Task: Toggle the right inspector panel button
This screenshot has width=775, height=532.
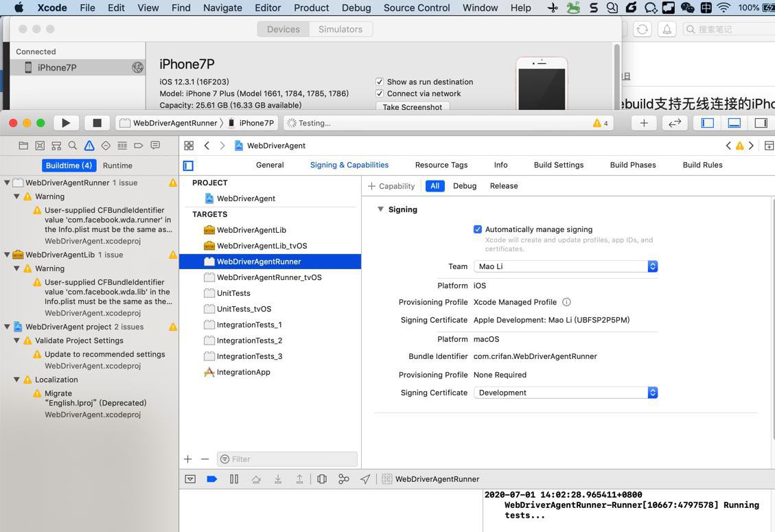Action: click(x=761, y=123)
